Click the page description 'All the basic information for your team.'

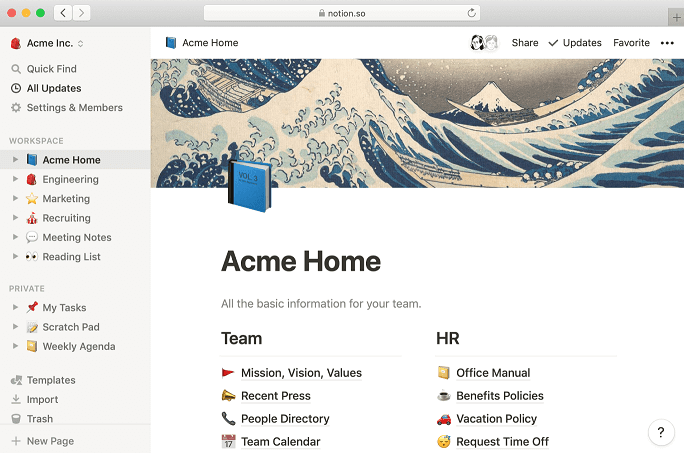coord(321,304)
